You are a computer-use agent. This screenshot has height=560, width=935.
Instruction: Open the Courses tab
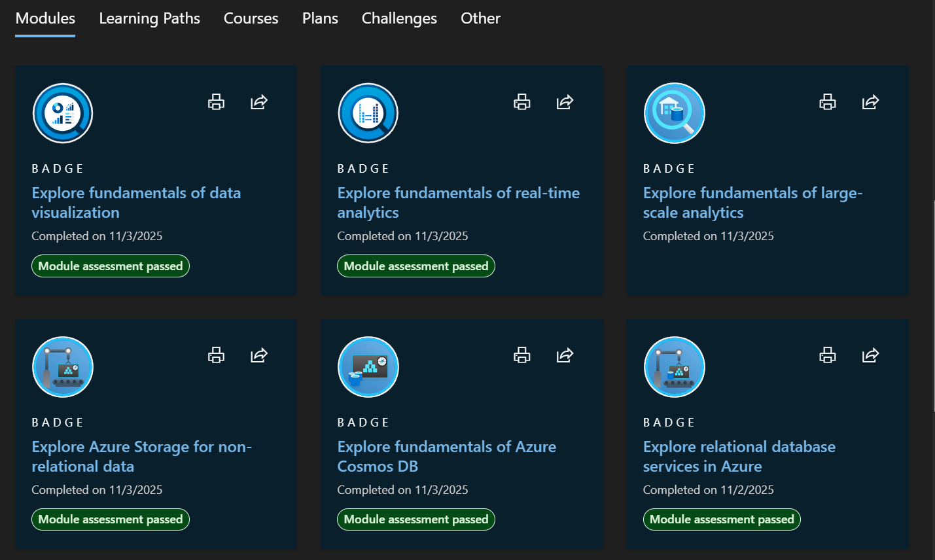click(x=251, y=18)
